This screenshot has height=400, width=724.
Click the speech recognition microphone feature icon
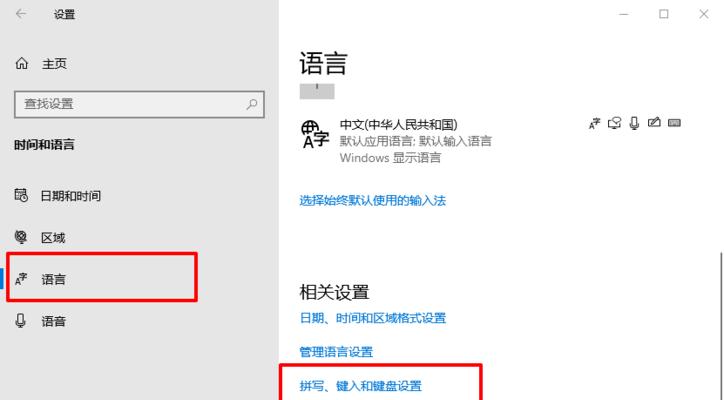[634, 123]
